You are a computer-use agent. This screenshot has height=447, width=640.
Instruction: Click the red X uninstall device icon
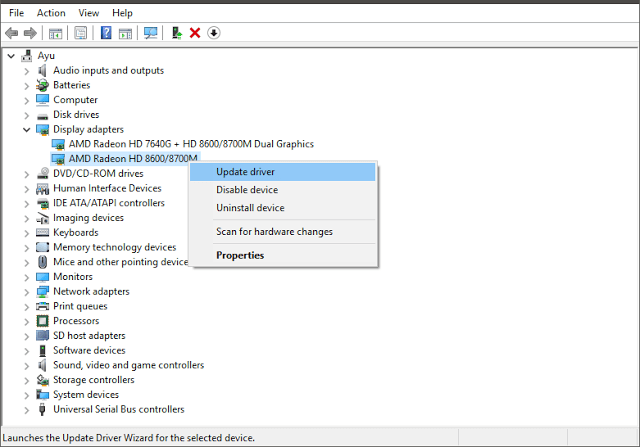click(195, 33)
